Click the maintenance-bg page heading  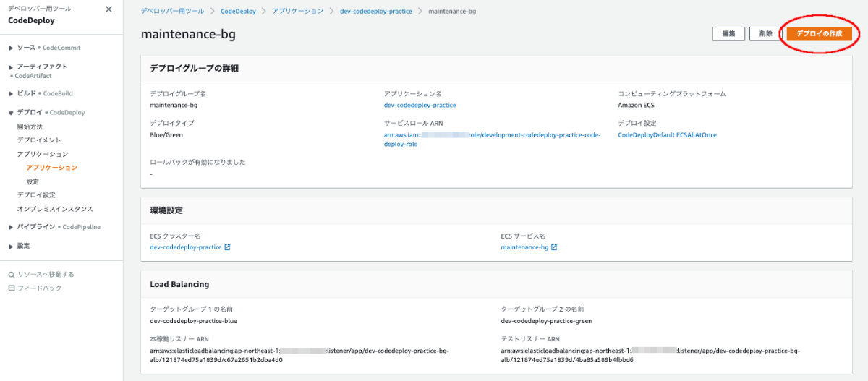[188, 34]
